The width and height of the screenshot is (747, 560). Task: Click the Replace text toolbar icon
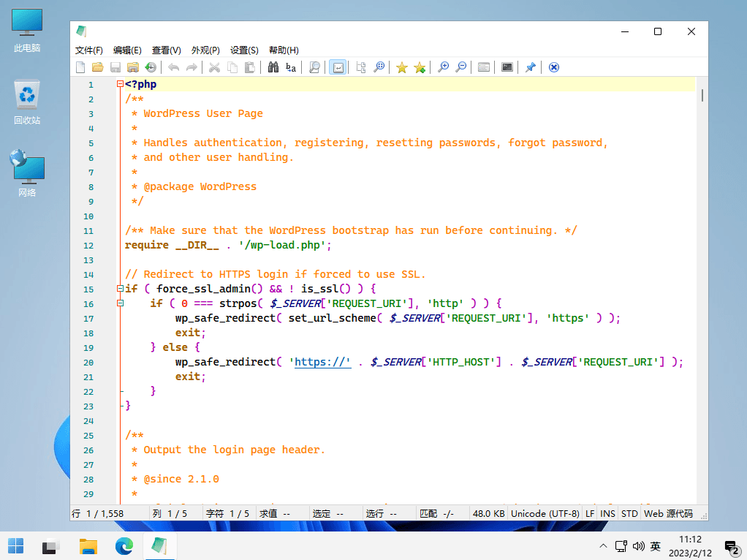point(291,67)
